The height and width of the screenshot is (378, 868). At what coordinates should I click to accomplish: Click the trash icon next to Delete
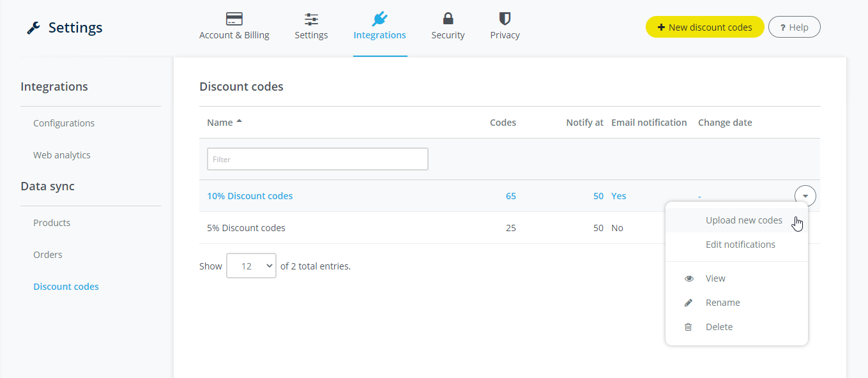coord(688,326)
